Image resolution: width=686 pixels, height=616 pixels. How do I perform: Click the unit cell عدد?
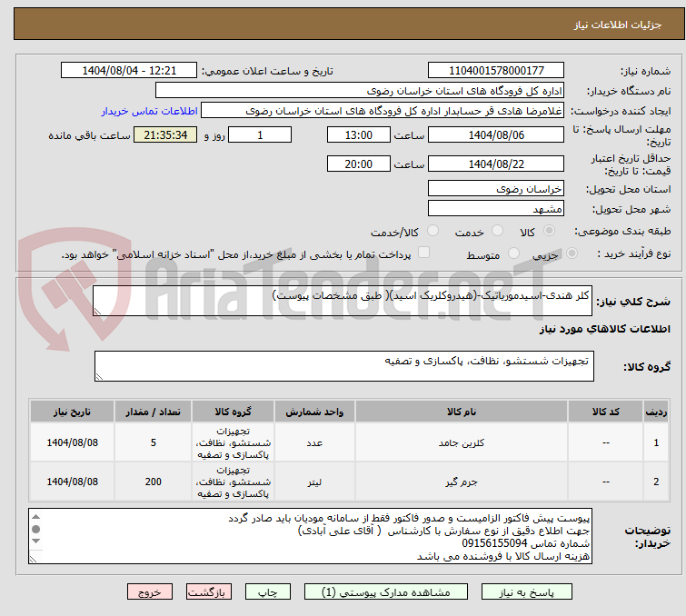[314, 442]
